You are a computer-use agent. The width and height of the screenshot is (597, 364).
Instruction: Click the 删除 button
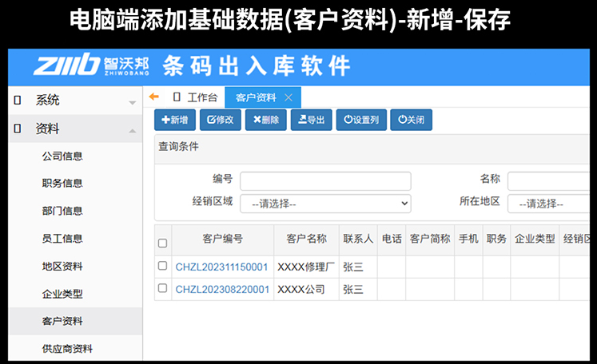pos(266,120)
